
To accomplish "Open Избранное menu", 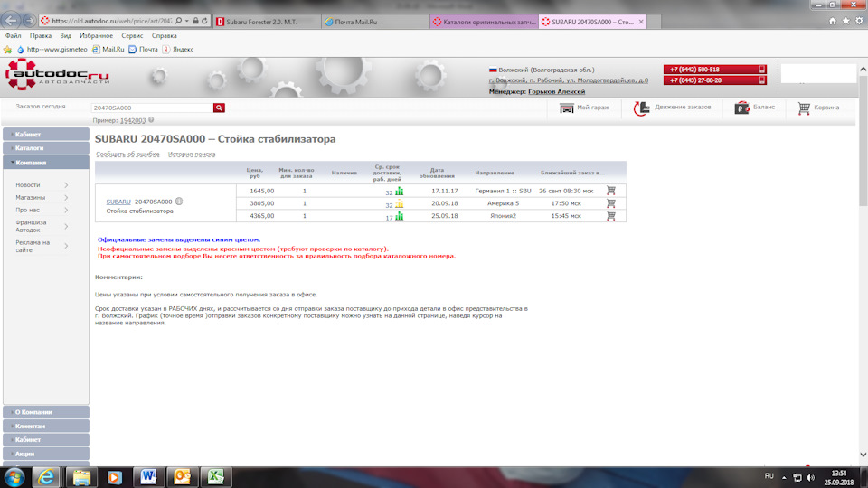I will tap(96, 35).
